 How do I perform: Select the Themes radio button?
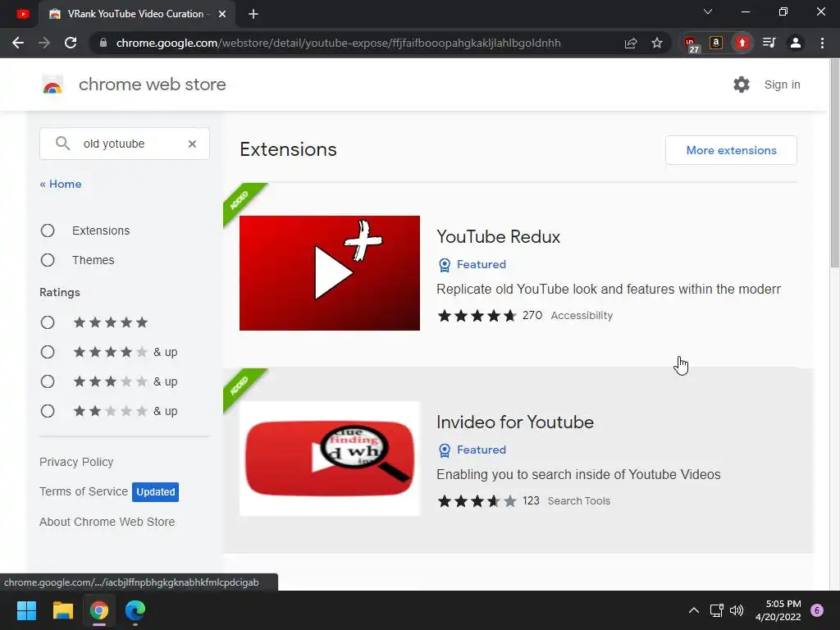48,260
